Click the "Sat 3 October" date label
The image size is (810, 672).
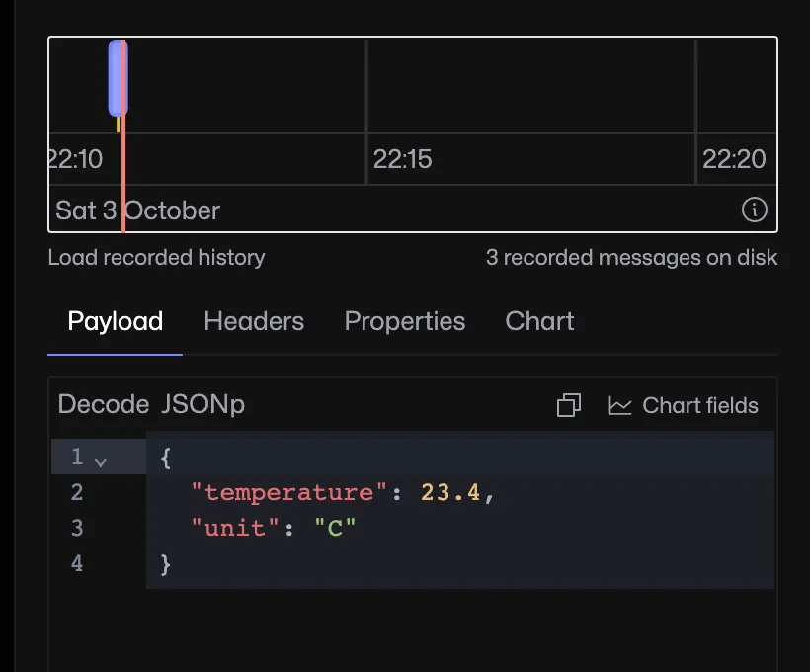(138, 210)
